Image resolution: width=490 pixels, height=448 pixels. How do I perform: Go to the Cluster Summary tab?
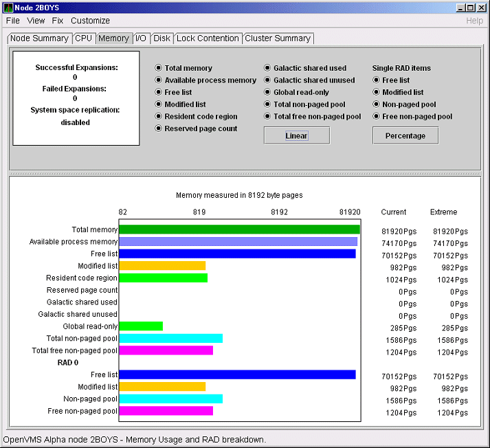(278, 38)
